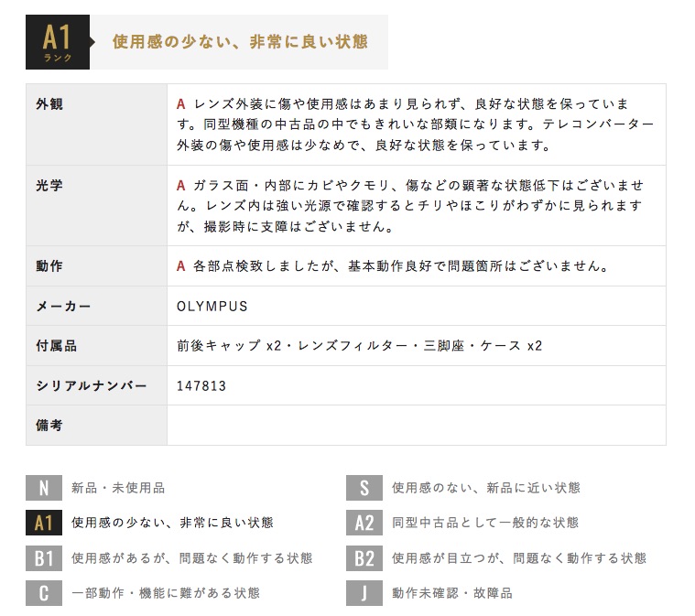
Task: Select the highlighted A1 legend badge
Action: 44,523
